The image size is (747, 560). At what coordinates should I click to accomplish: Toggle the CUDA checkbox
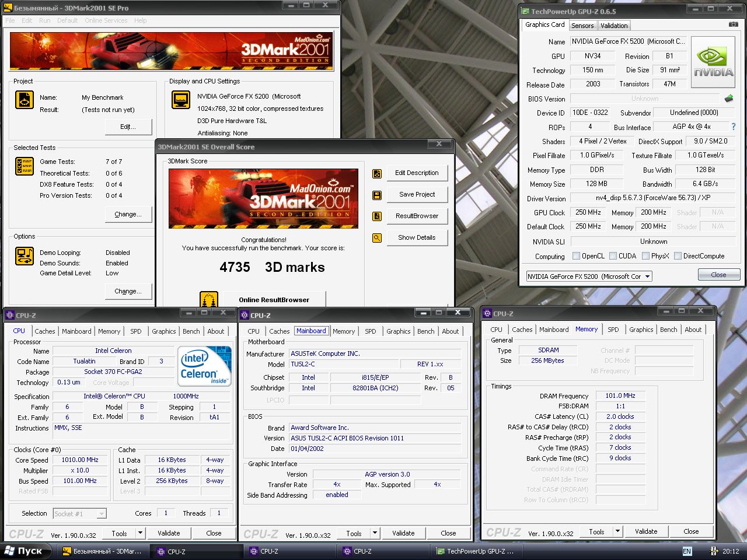[613, 256]
